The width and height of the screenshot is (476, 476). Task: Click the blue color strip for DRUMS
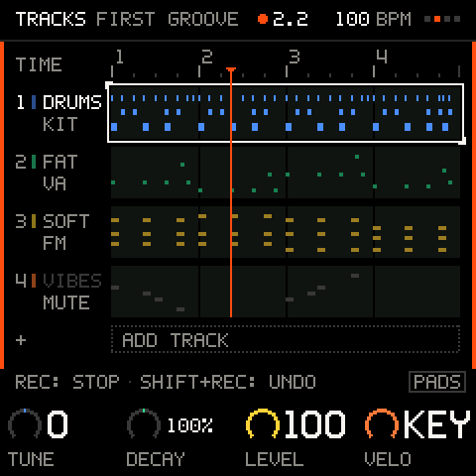click(34, 102)
